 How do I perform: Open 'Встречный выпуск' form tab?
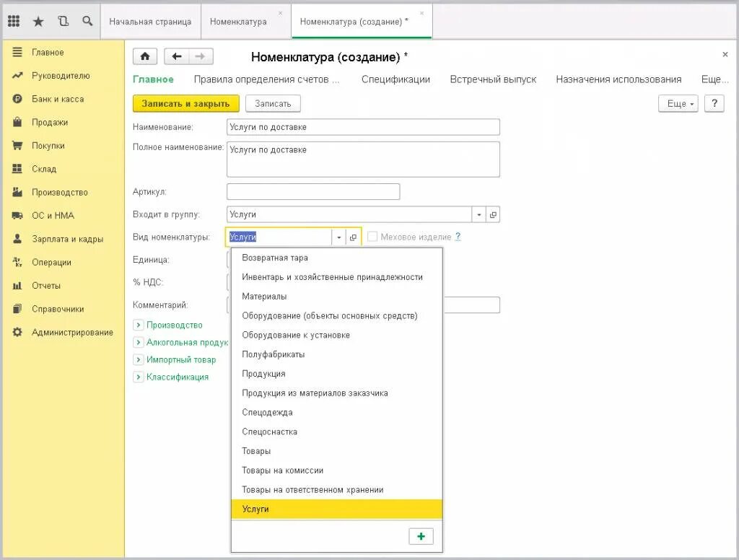(x=493, y=79)
